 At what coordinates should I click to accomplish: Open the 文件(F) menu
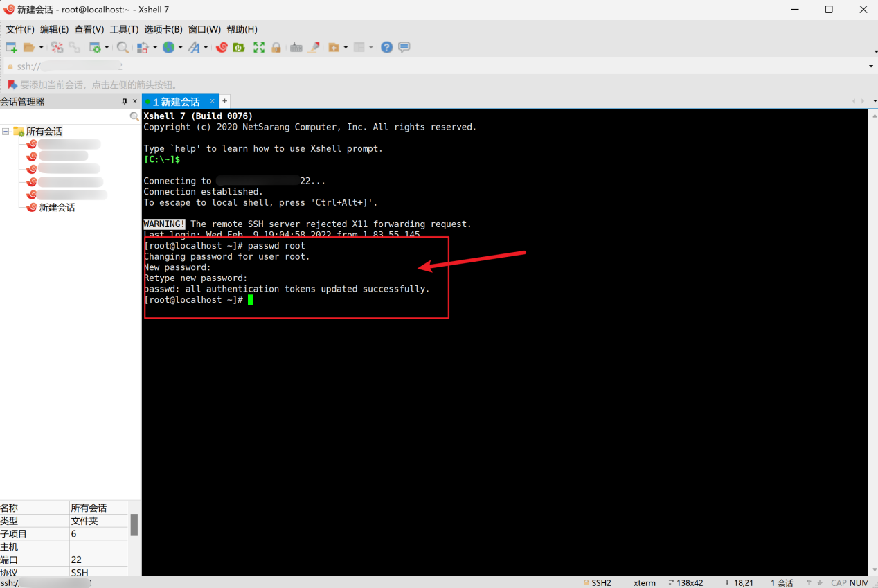pyautogui.click(x=20, y=29)
